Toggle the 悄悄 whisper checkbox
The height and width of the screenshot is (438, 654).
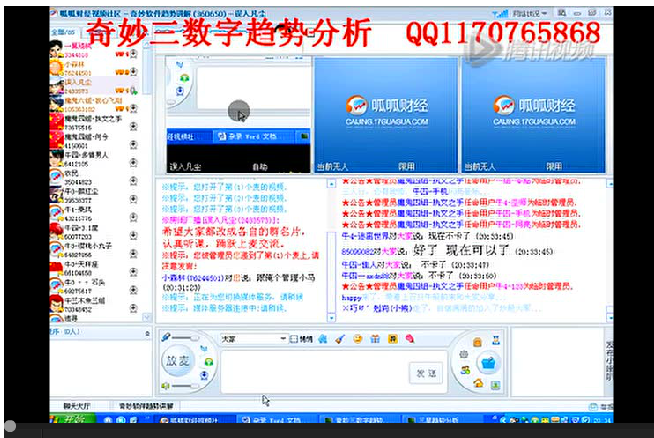tap(293, 339)
